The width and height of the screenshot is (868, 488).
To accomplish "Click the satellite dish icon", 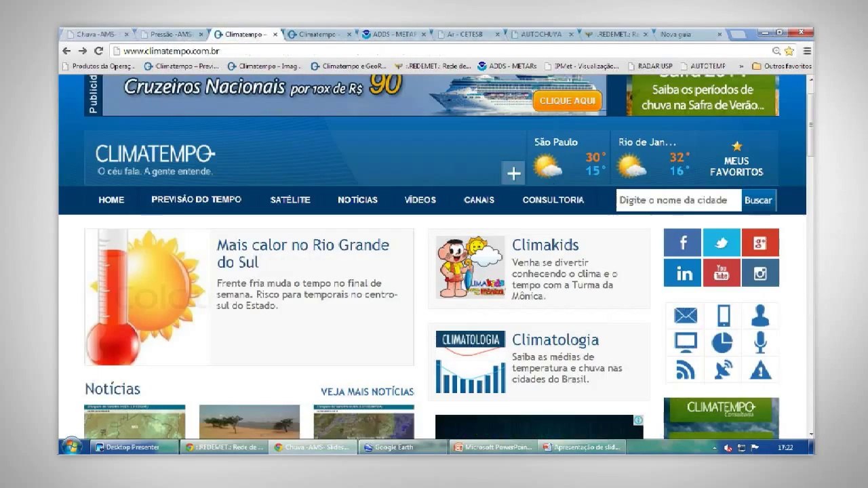I will [723, 369].
